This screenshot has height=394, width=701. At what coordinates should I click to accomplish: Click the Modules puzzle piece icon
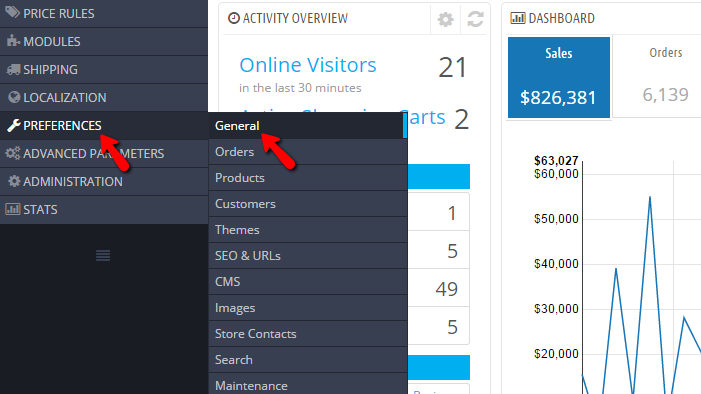point(13,41)
